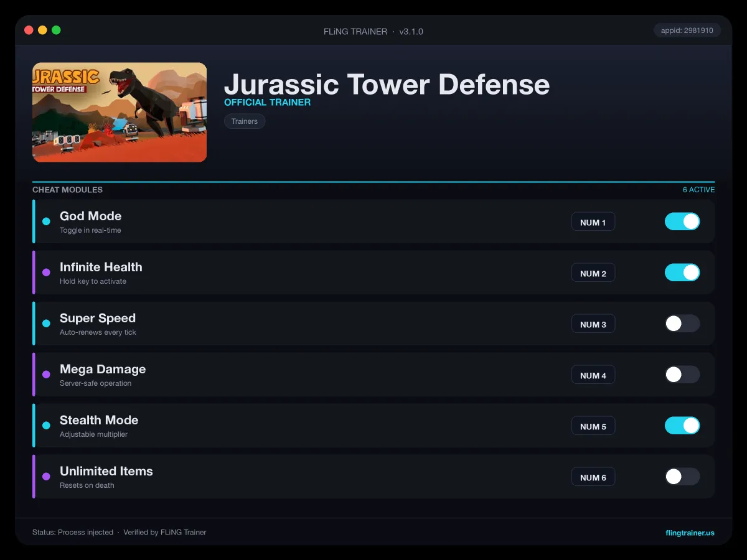Viewport: 747px width, 560px height.
Task: Click the NUM 6 hotkey button
Action: point(593,477)
